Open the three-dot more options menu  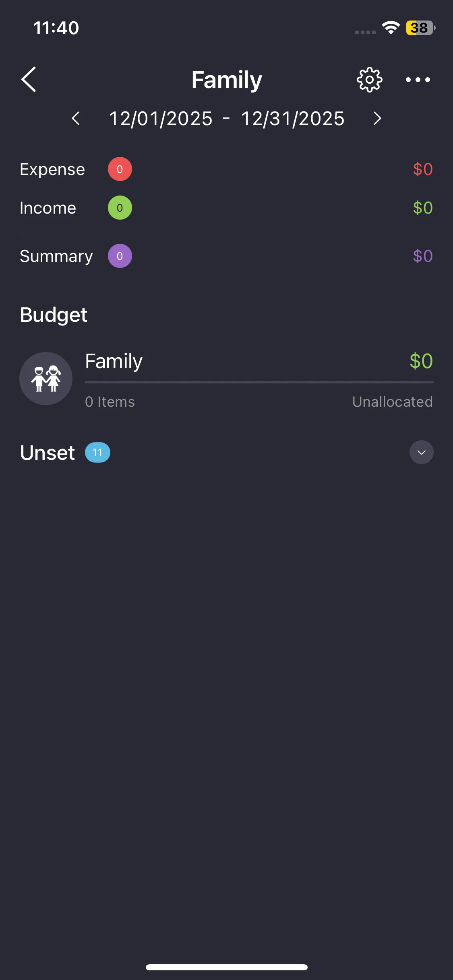418,80
